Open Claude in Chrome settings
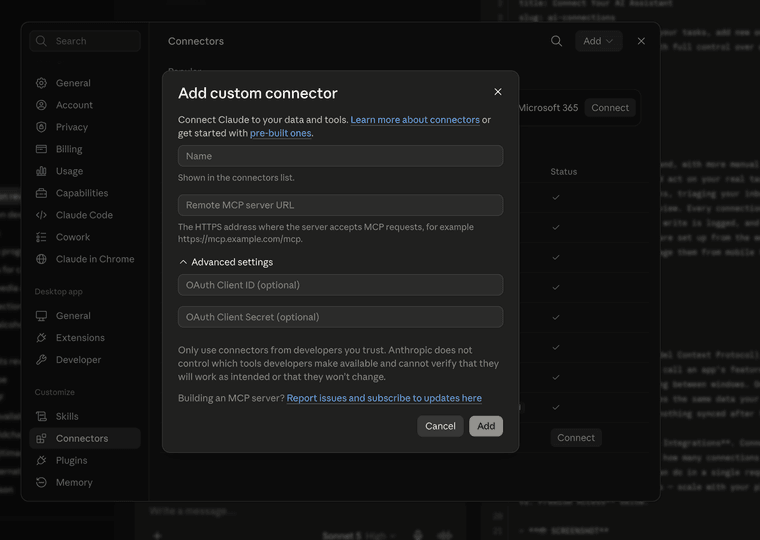The image size is (760, 540). pos(85,259)
